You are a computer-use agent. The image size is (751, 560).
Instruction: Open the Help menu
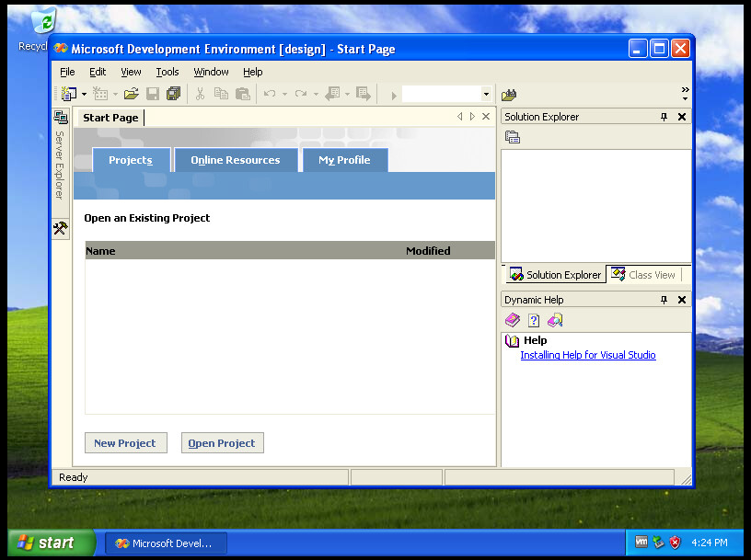pos(253,72)
